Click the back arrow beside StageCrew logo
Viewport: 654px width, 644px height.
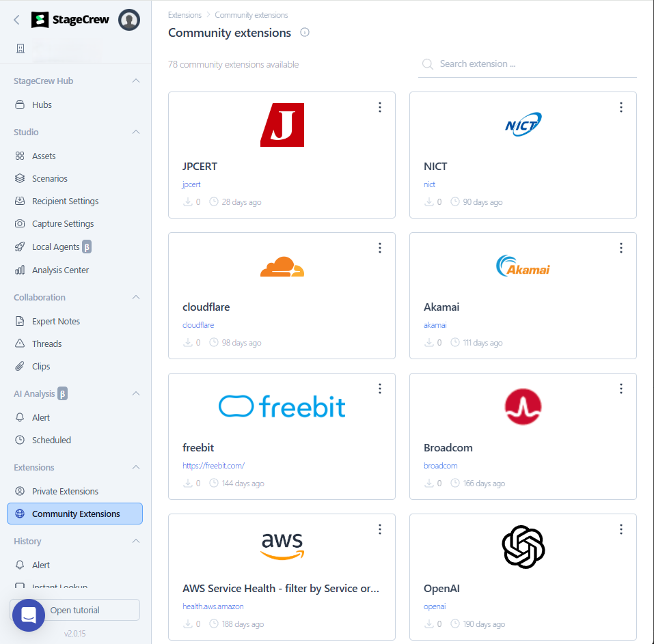(x=16, y=20)
